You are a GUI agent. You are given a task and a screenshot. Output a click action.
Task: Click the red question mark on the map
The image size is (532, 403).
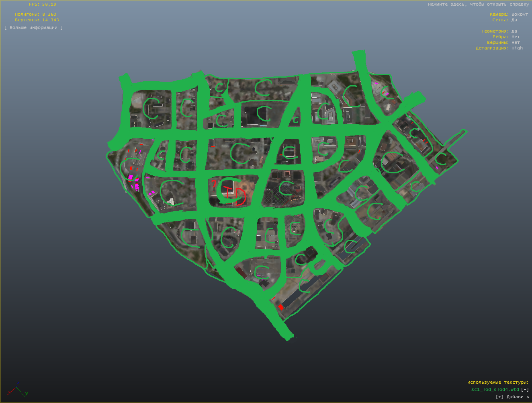[213, 185]
